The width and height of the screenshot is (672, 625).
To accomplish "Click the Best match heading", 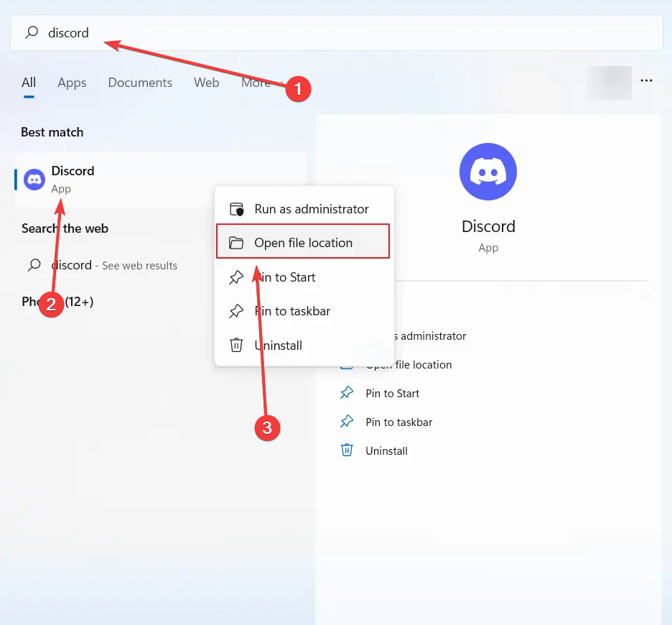I will tap(52, 132).
